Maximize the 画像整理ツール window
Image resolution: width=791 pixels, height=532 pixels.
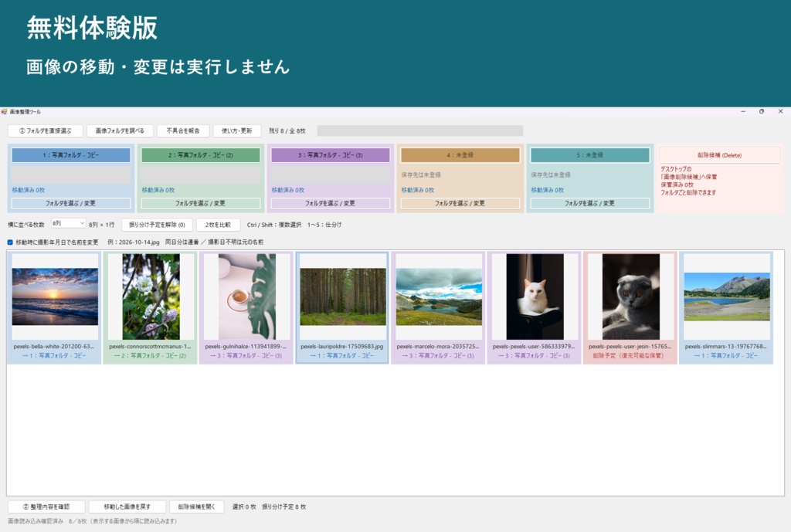click(761, 111)
